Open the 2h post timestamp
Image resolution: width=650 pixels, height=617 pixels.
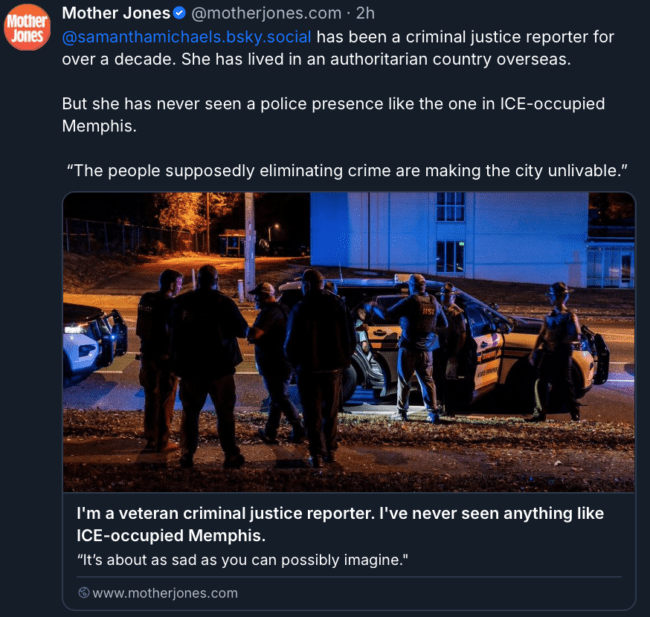pos(365,13)
